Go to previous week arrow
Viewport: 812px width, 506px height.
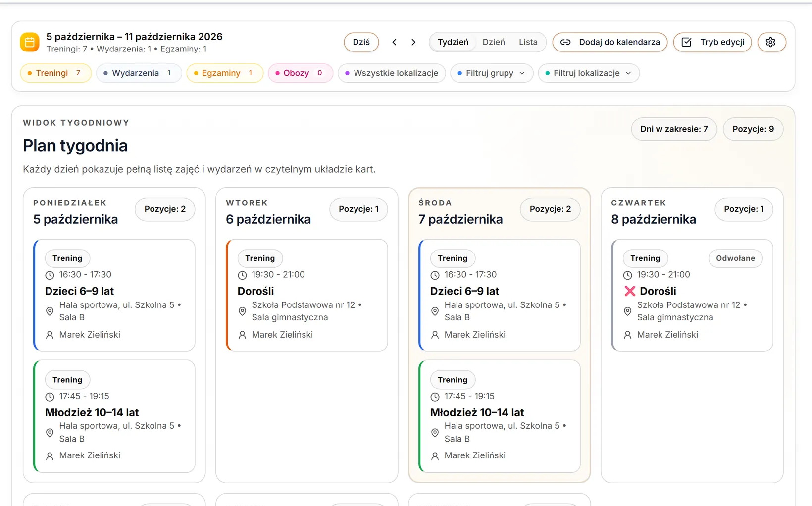pyautogui.click(x=394, y=42)
